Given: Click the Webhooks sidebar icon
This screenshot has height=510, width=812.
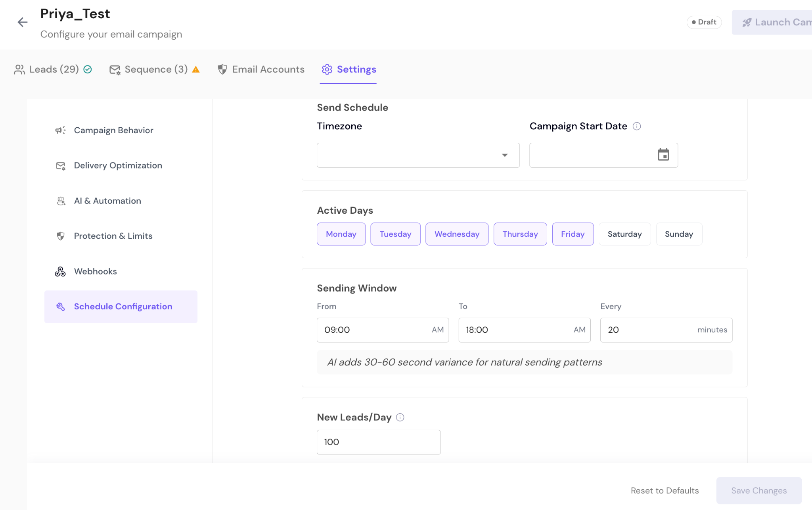Looking at the screenshot, I should [x=60, y=271].
